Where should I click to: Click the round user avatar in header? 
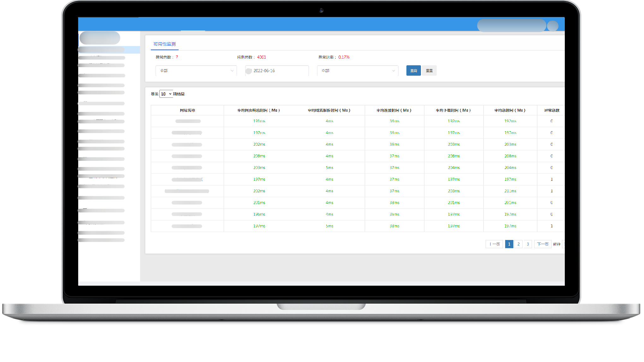[x=552, y=26]
